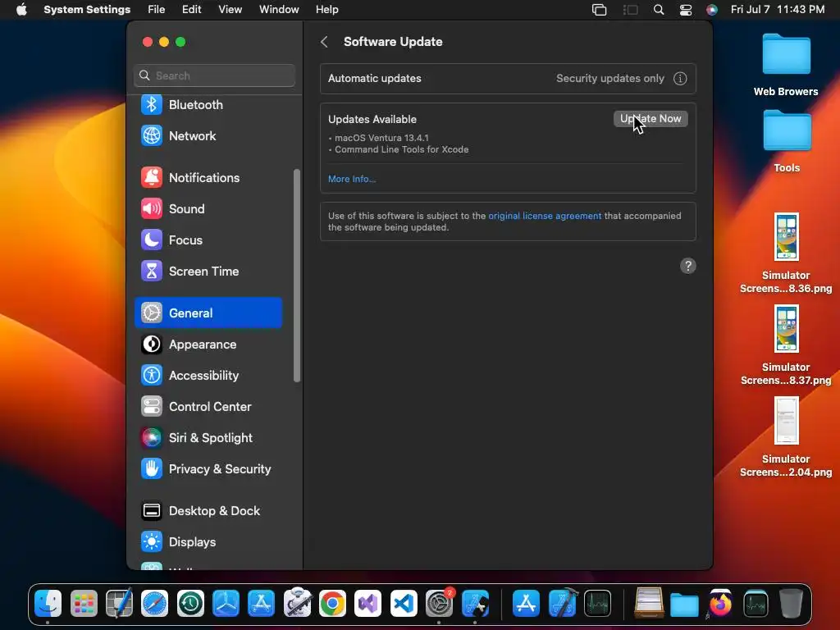
Task: Open Network settings in the sidebar
Action: [x=208, y=136]
